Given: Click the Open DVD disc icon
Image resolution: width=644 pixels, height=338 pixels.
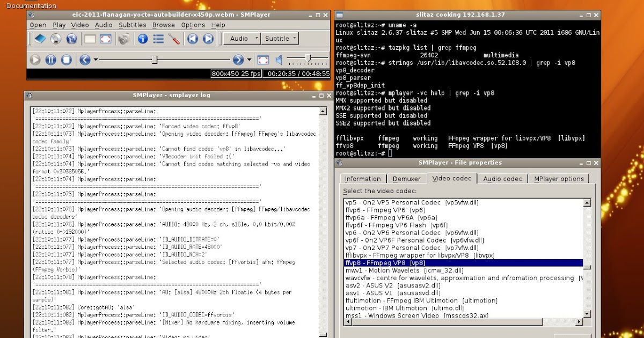Looking at the screenshot, I should pos(55,39).
